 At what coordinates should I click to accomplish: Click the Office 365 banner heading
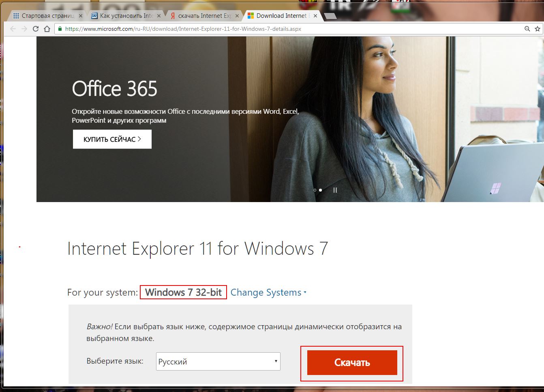click(115, 89)
